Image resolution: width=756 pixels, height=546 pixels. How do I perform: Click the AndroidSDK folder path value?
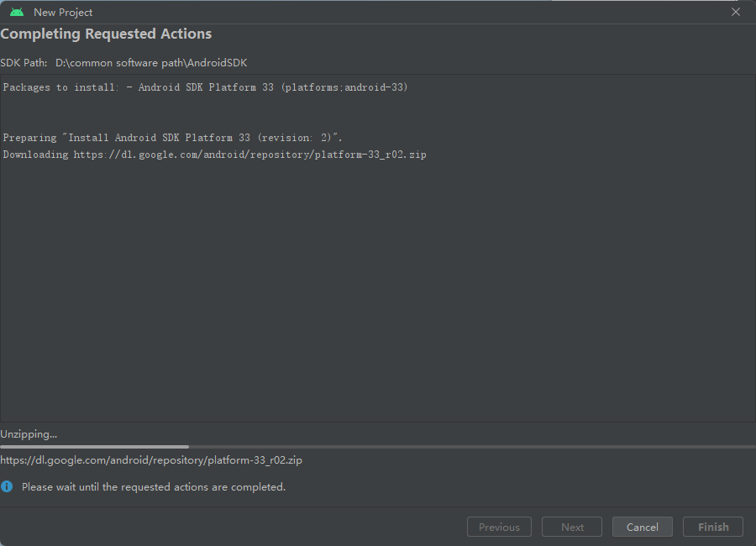point(151,63)
